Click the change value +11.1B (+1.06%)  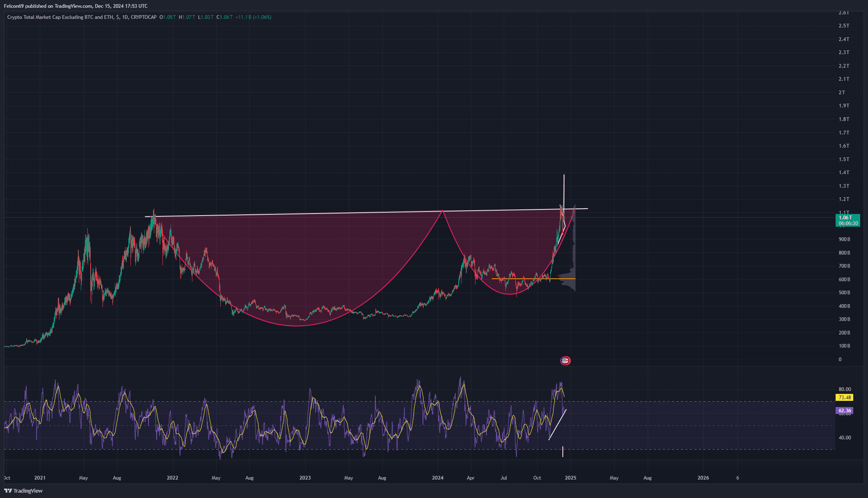pyautogui.click(x=254, y=17)
